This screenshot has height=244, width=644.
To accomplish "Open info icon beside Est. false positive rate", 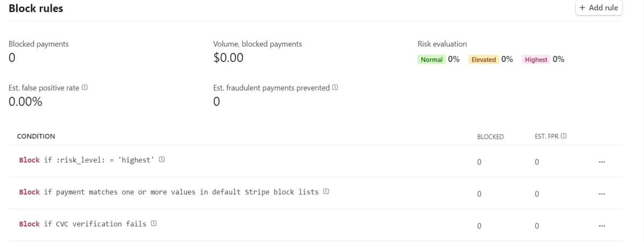I will (84, 88).
